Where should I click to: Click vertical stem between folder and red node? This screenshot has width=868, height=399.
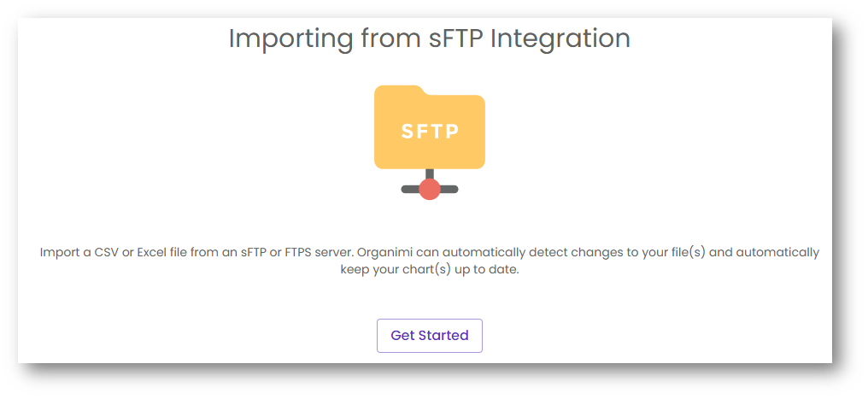point(430,173)
